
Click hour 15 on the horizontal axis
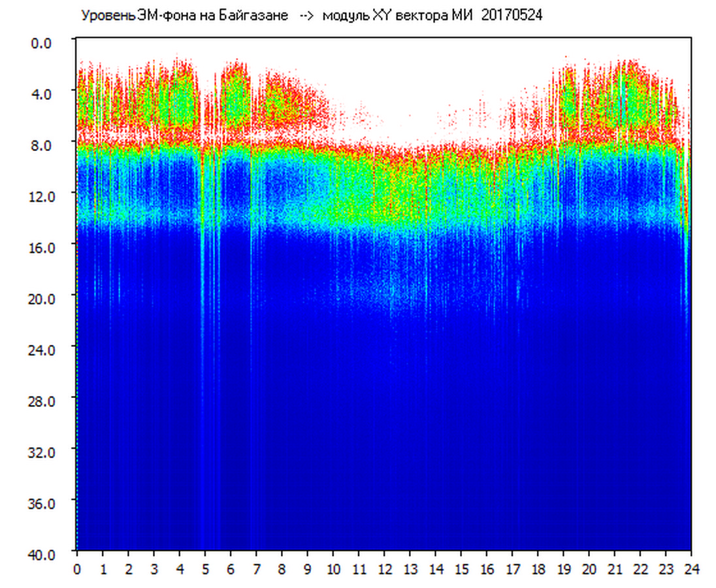461,568
